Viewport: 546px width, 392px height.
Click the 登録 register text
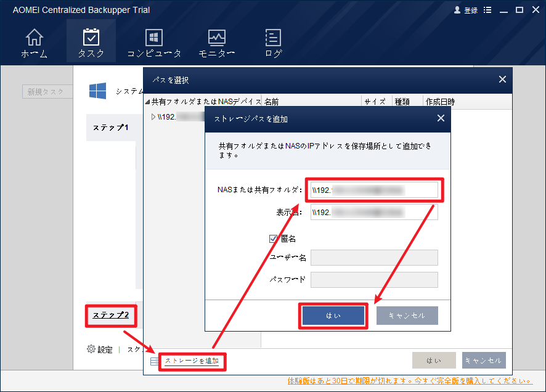471,10
